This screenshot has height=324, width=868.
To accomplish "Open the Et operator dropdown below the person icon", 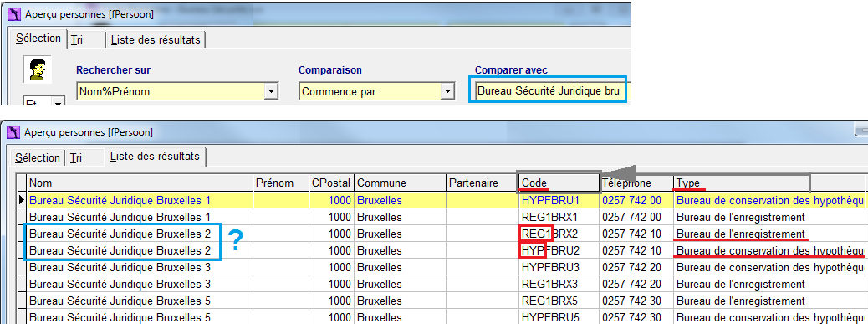I will (x=58, y=102).
